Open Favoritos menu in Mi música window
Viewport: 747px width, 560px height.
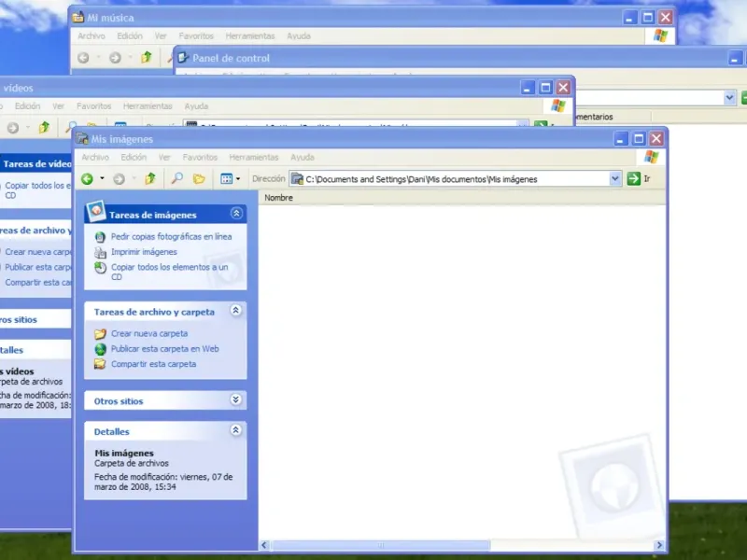point(196,35)
